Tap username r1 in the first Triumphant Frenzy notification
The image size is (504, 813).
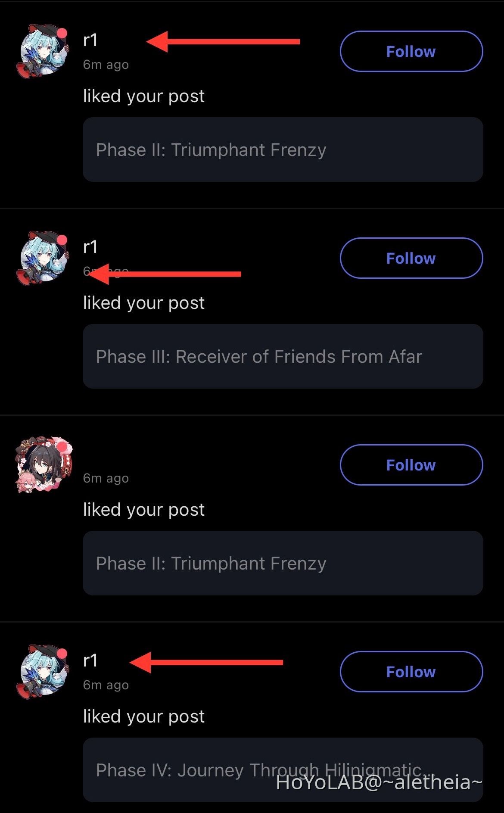point(90,40)
